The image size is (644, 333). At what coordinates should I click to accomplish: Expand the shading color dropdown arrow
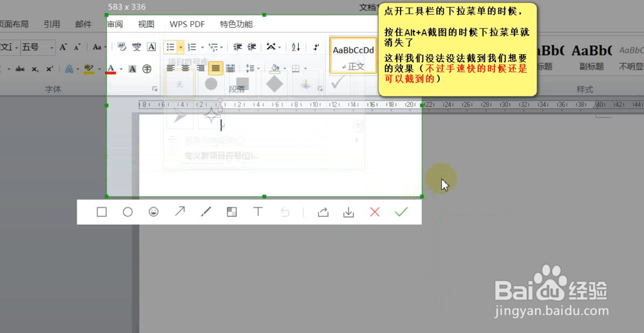[285, 69]
